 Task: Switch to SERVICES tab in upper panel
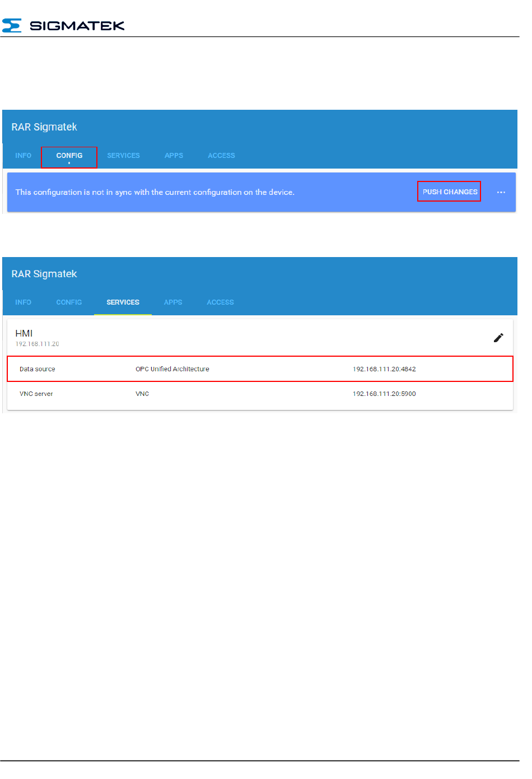point(123,156)
